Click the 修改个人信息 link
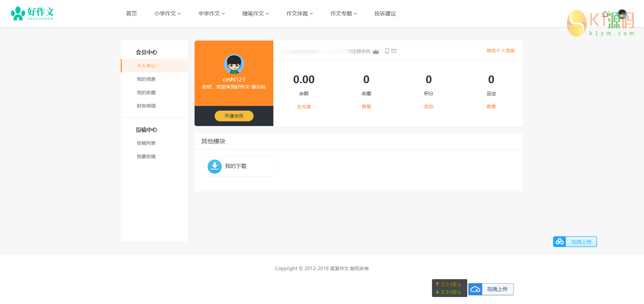The image size is (644, 304). 500,51
